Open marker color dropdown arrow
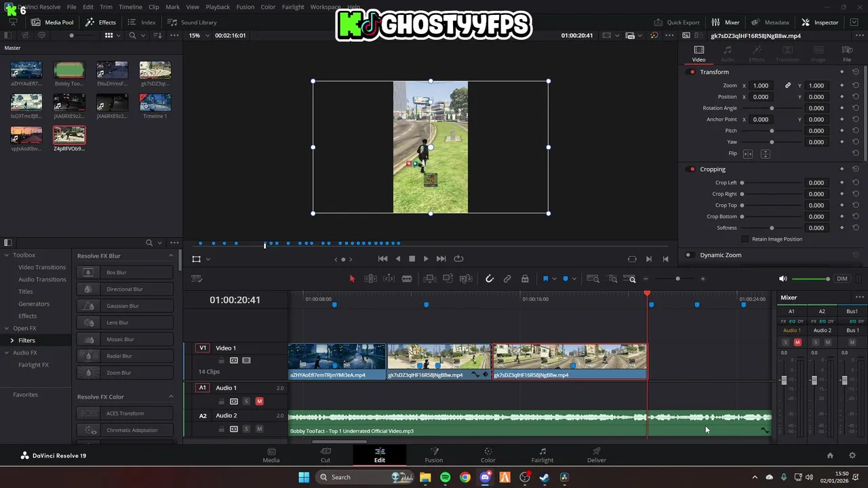The width and height of the screenshot is (868, 488). [x=574, y=279]
